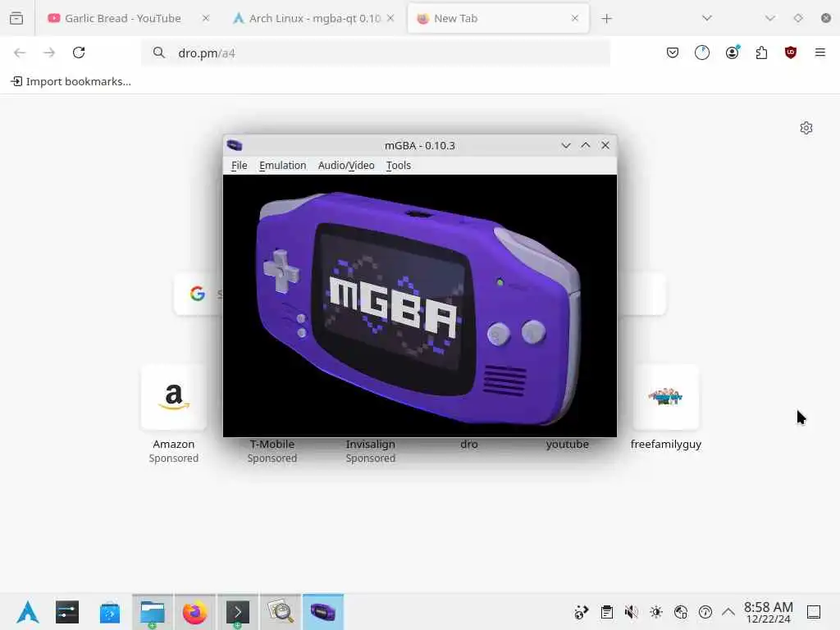Open the Amazon sponsored shortcut tile

174,397
